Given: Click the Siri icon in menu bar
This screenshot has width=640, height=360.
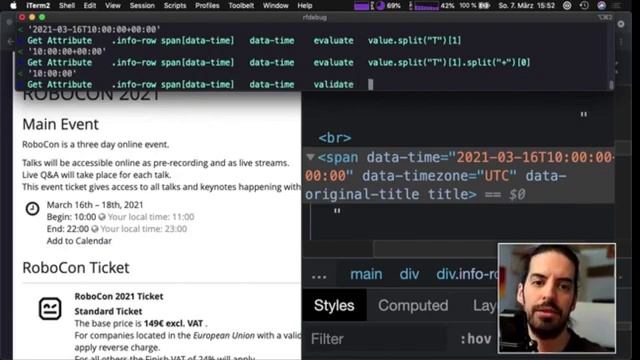Looking at the screenshot, I should (x=602, y=6).
